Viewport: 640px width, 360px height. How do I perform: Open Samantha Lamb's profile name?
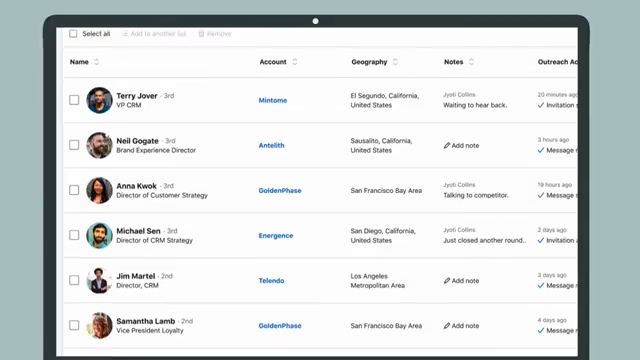coord(146,321)
